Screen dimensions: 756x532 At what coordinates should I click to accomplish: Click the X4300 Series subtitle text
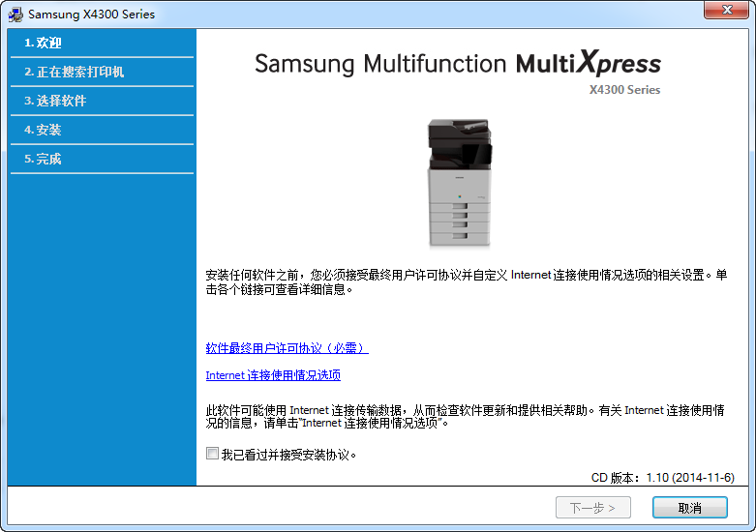624,90
